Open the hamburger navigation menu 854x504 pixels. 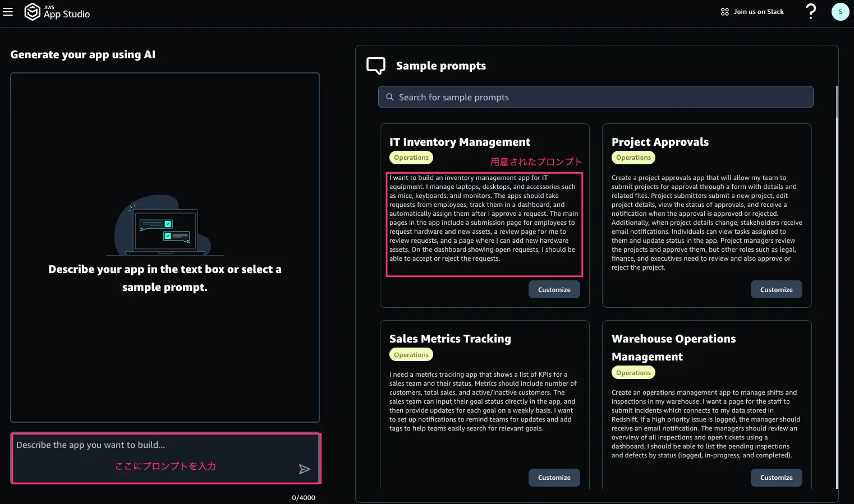8,12
